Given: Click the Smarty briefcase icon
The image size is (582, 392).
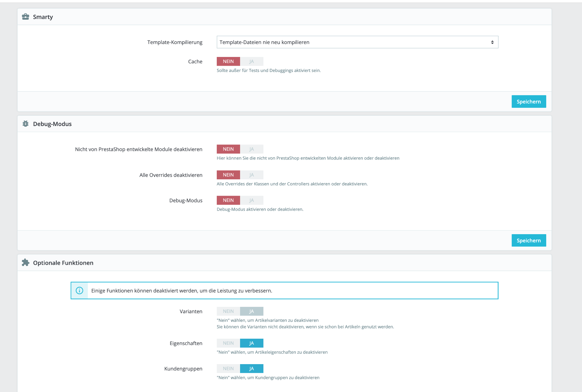Looking at the screenshot, I should click(x=25, y=17).
